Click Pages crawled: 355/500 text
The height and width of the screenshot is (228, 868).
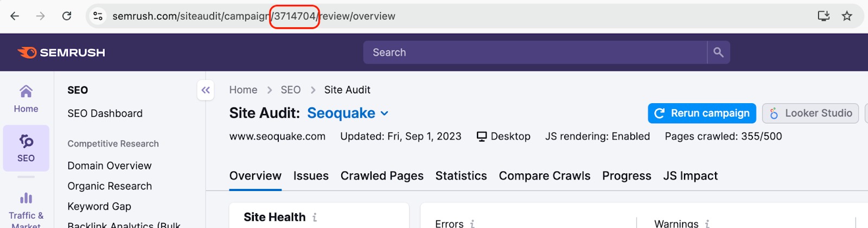pos(723,136)
